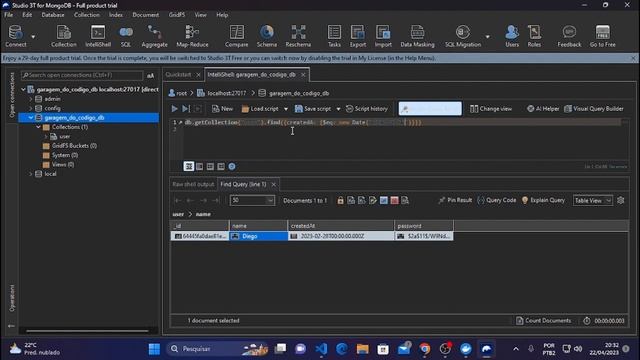This screenshot has height=360, width=640.
Task: Open Google Chrome from taskbar
Action: pyautogui.click(x=424, y=349)
